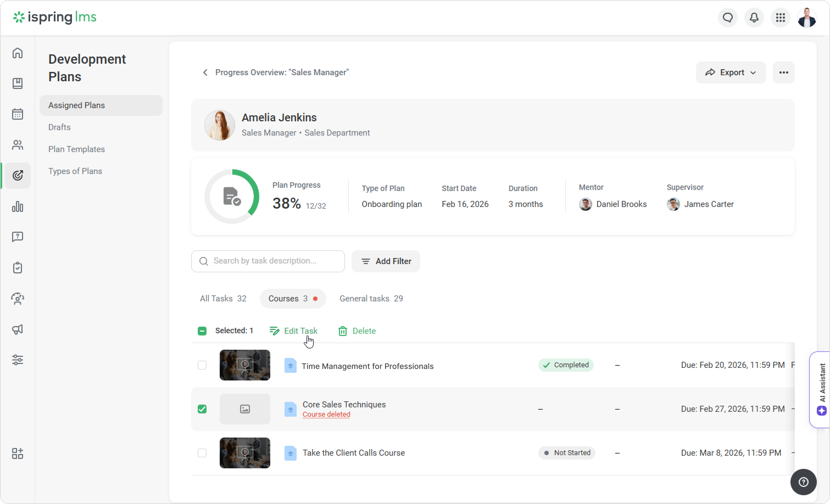The image size is (830, 504).
Task: Uncheck the Core Sales Techniques checkbox
Action: point(202,409)
